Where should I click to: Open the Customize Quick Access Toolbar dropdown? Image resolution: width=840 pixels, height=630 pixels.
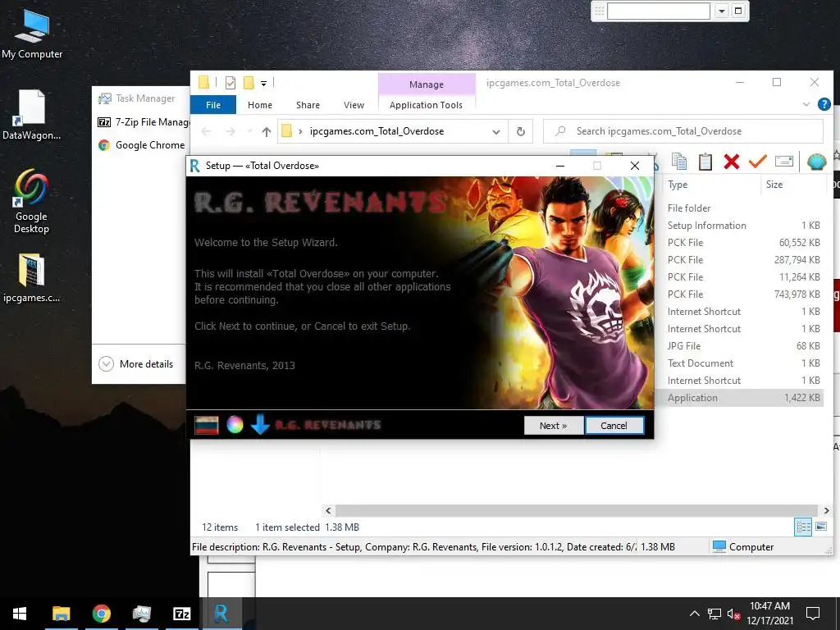pyautogui.click(x=263, y=83)
